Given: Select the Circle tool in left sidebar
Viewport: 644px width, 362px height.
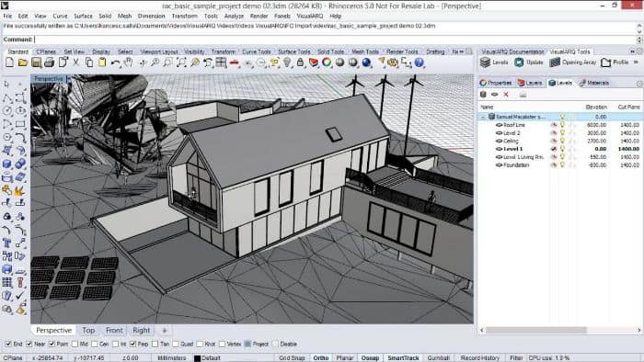Looking at the screenshot, I should coord(7,110).
